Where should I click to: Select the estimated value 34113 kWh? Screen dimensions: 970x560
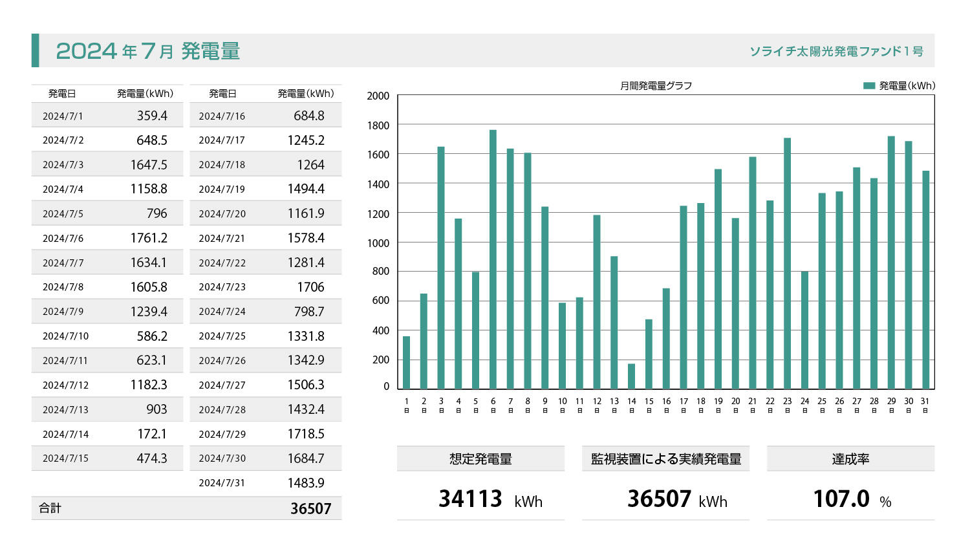tap(490, 499)
